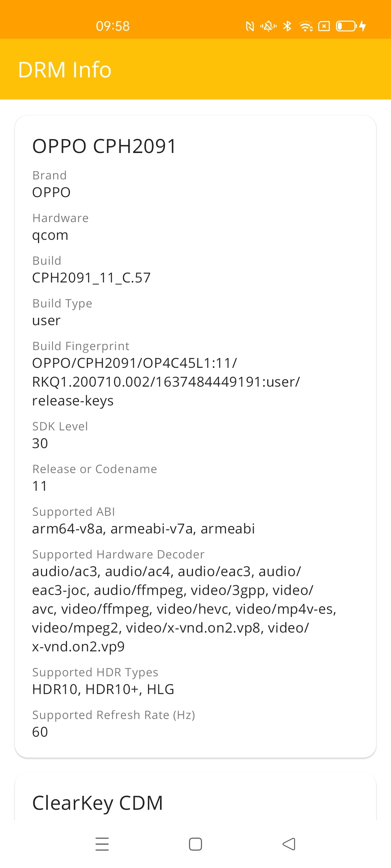This screenshot has height=868, width=391.
Task: Collapse the OPPO CPH2091 device card
Action: pos(104,146)
